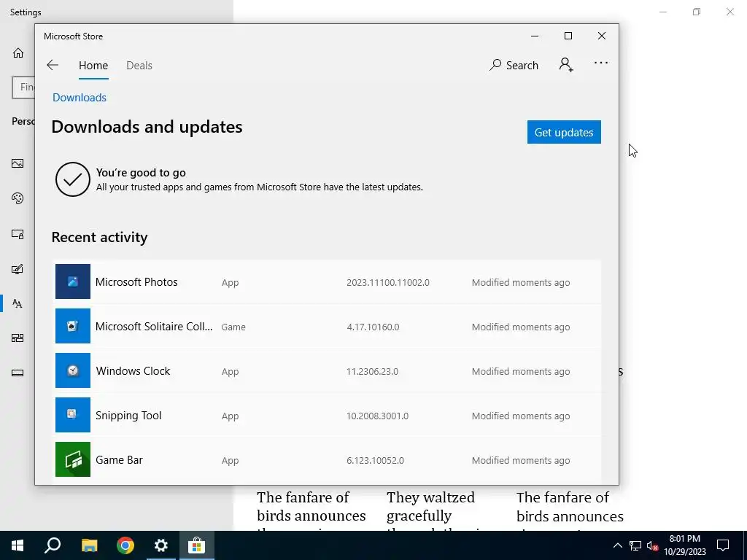
Task: Go back with the Store back arrow
Action: [x=53, y=65]
